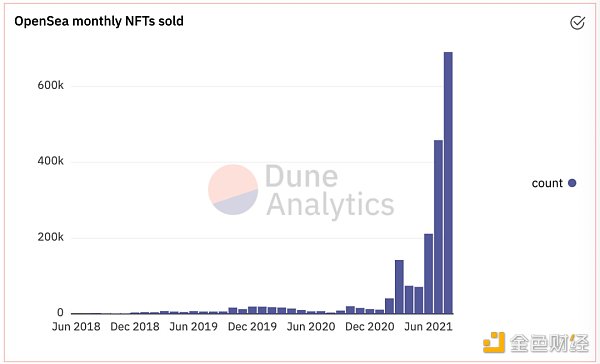Click the Jun 2019 x-axis label
Image resolution: width=600 pixels, height=364 pixels.
(193, 326)
